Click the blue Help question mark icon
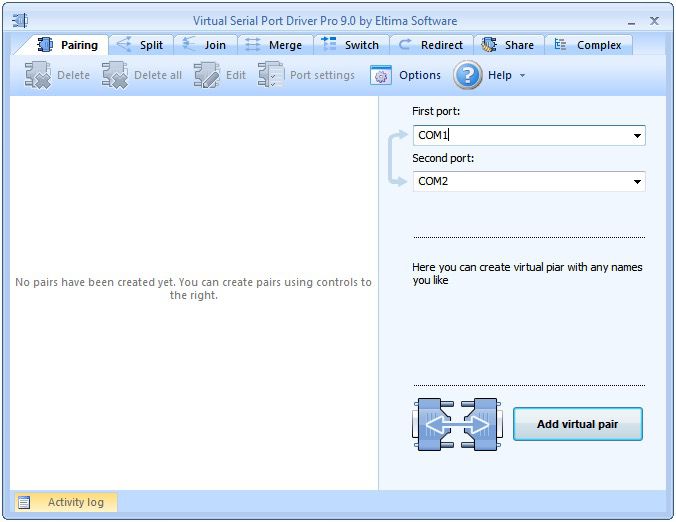Image resolution: width=676 pixels, height=522 pixels. (467, 75)
